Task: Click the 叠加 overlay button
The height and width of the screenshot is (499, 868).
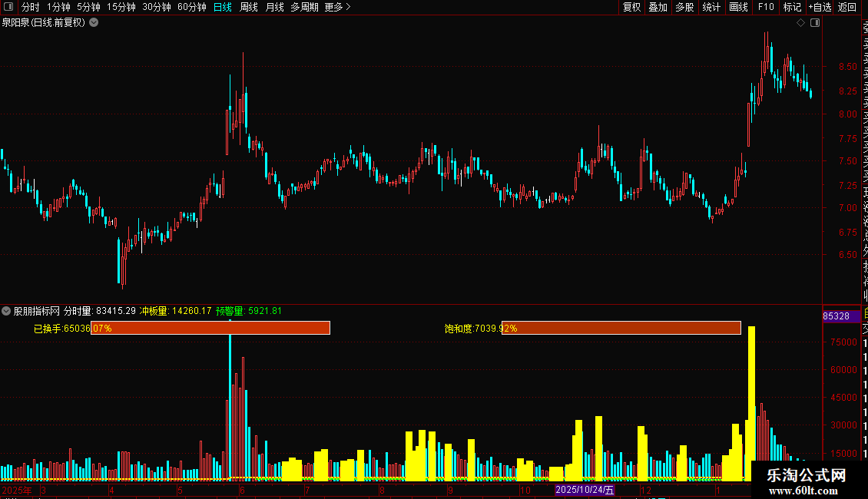Action: [658, 7]
